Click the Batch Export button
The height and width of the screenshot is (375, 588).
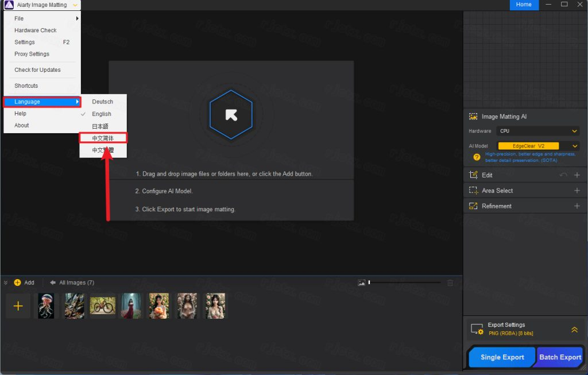560,357
